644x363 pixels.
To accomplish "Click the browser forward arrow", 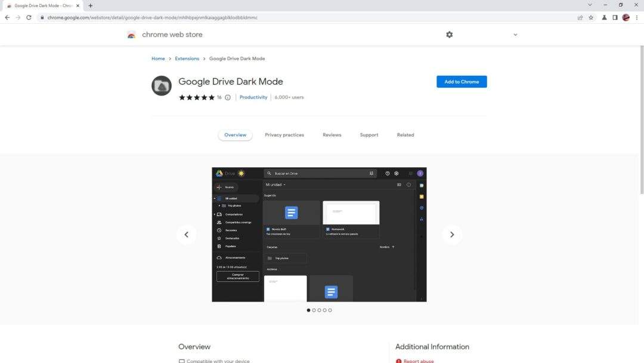I will coord(18,18).
